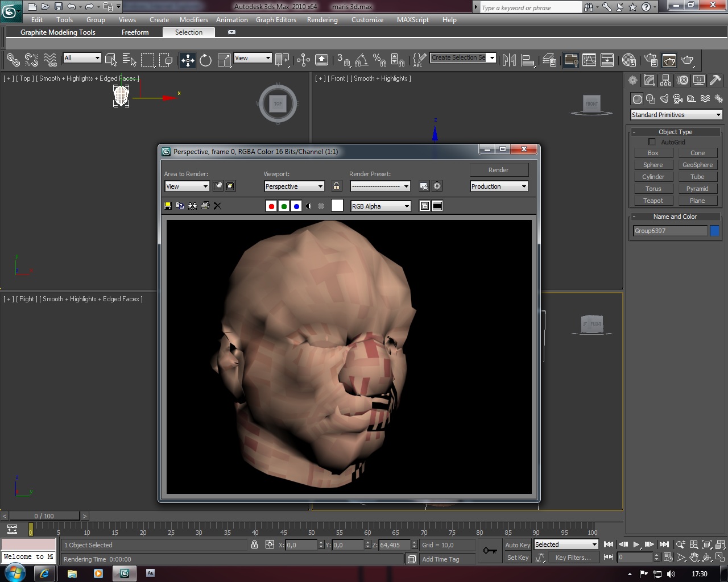Click the Mirror tool icon

[x=509, y=60]
